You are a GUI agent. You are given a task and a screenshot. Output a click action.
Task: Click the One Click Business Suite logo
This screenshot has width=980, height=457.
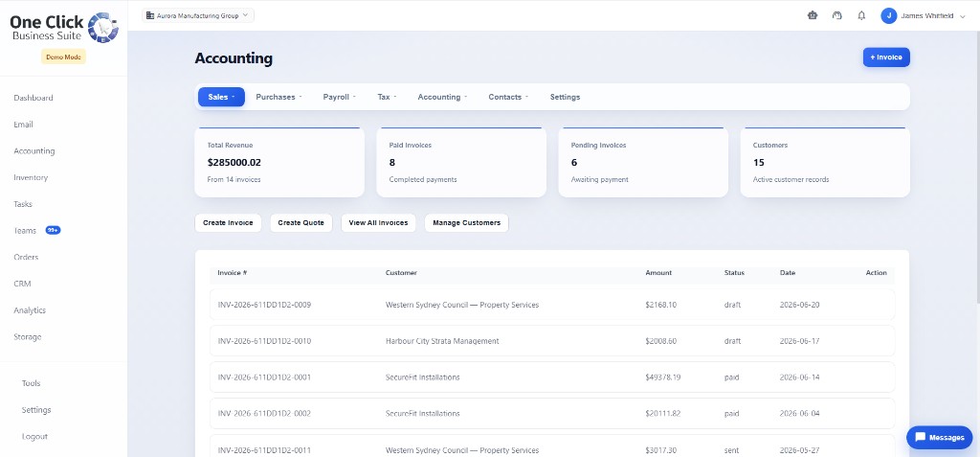(x=64, y=28)
